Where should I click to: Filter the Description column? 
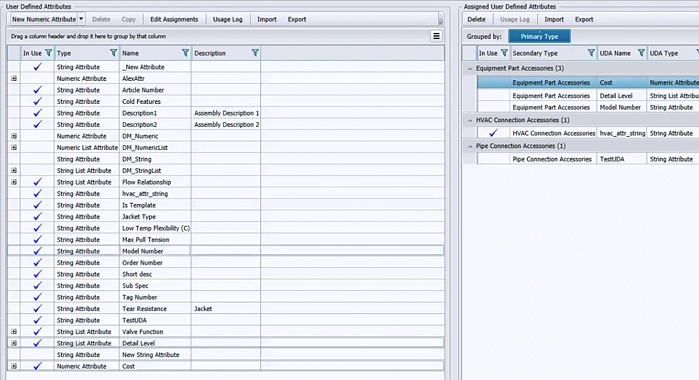[255, 53]
